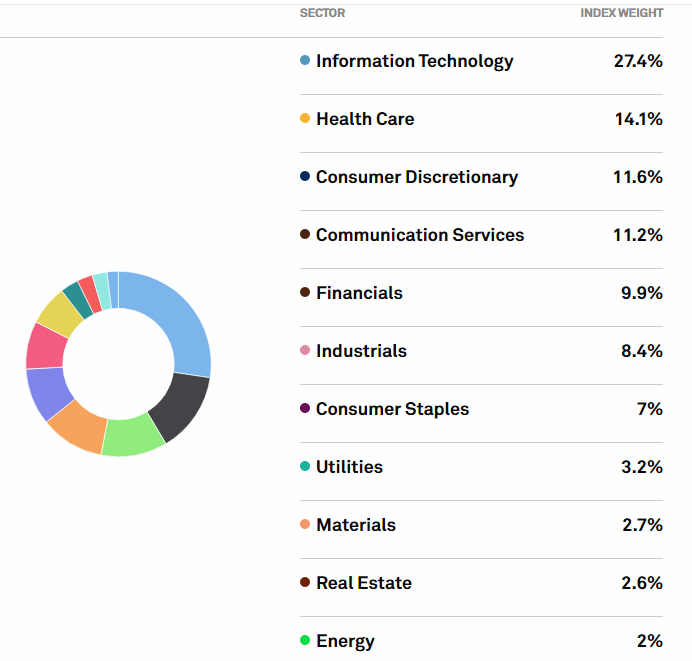Click the INDEX WEIGHT column header
The width and height of the screenshot is (692, 661).
click(621, 13)
